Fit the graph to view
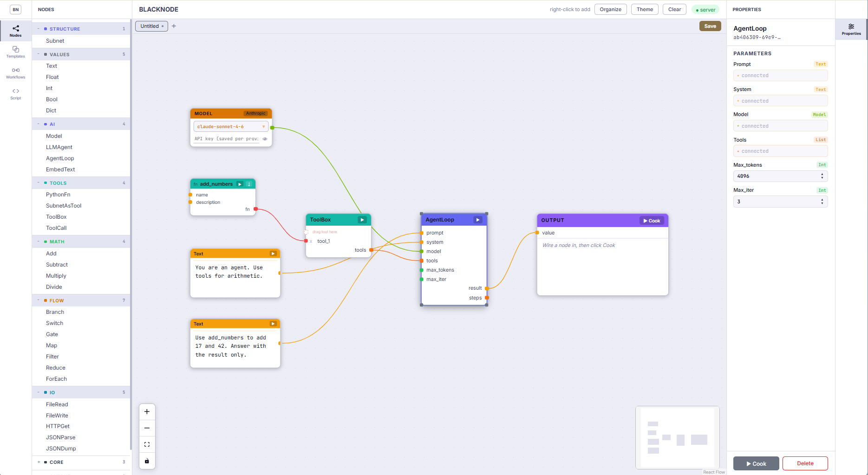Screen dimensions: 868x475 [147, 444]
